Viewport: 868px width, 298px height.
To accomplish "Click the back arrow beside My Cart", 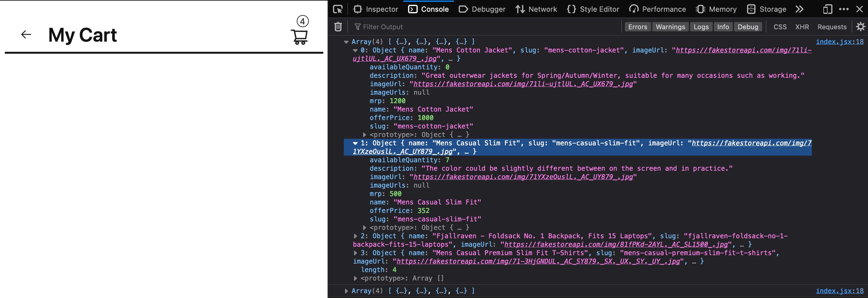I will 26,34.
